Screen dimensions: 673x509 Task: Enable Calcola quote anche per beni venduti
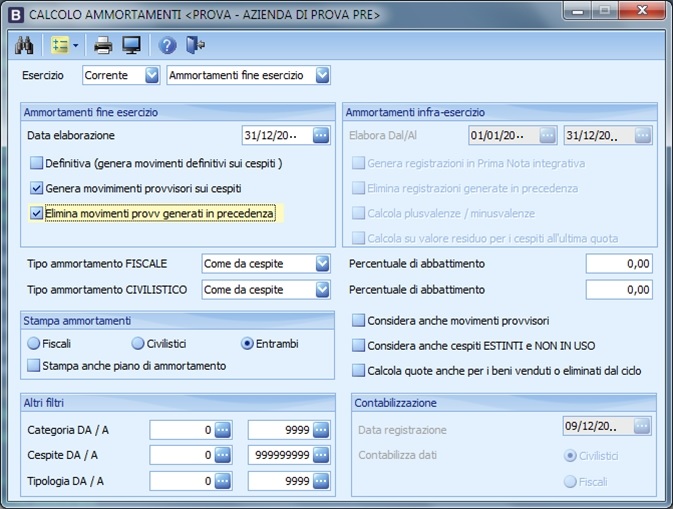(x=358, y=370)
